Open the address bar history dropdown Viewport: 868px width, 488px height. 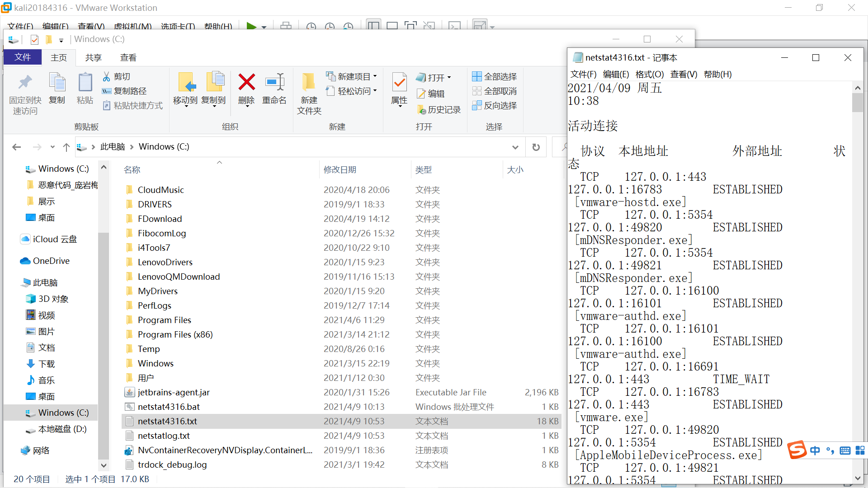[515, 147]
